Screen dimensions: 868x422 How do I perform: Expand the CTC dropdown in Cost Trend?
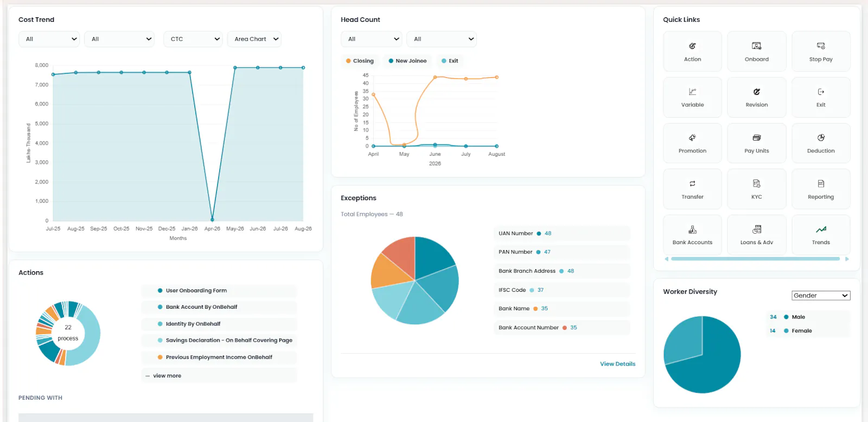tap(193, 39)
